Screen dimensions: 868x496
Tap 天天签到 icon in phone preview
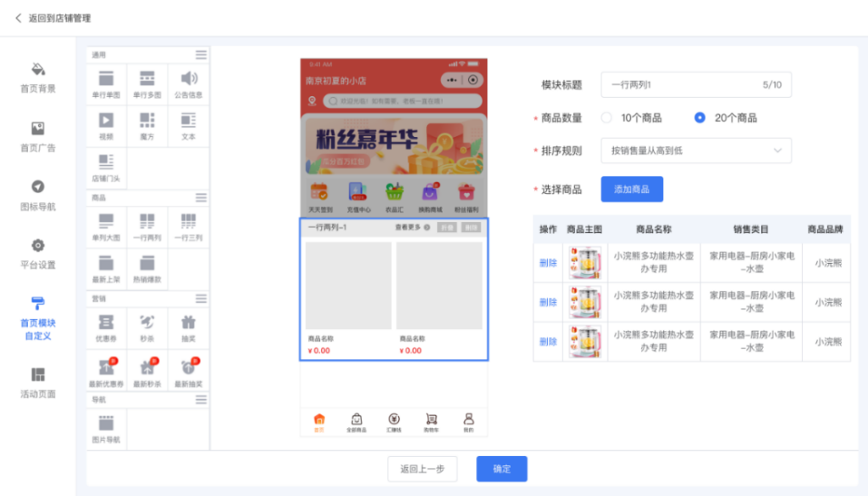(320, 198)
